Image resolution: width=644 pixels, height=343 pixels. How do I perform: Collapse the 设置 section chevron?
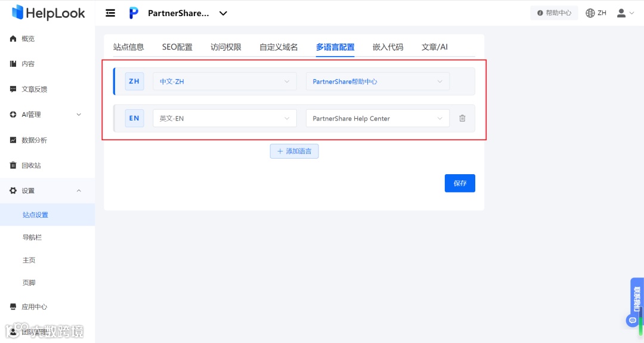79,191
